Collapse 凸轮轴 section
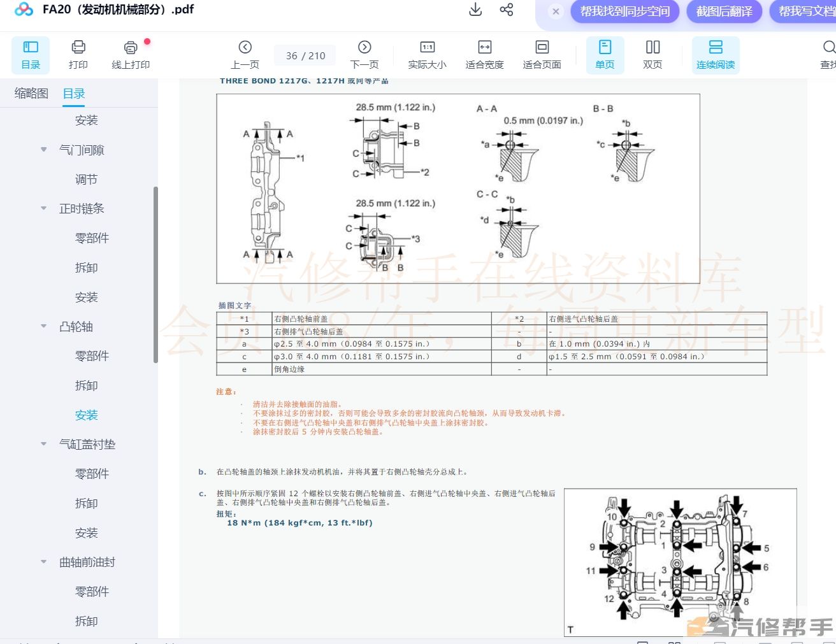 pos(43,326)
